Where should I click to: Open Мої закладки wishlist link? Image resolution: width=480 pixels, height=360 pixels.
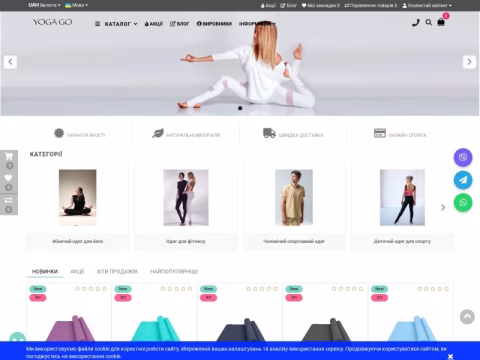(321, 5)
